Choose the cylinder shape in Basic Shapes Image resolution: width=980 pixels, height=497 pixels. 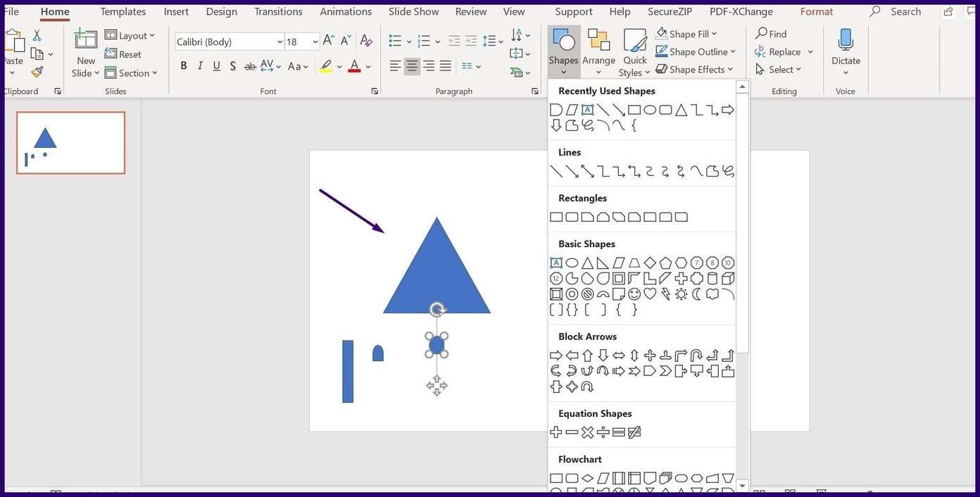tap(712, 278)
